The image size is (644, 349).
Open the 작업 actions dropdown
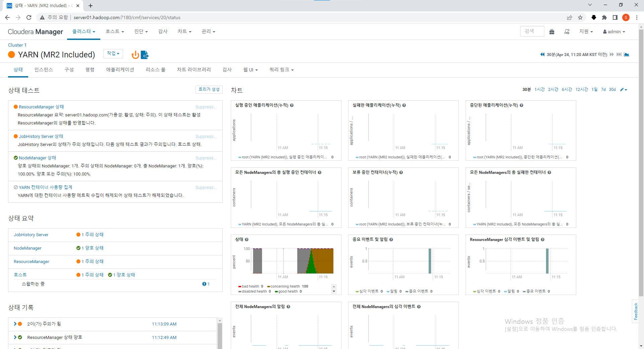coord(113,53)
